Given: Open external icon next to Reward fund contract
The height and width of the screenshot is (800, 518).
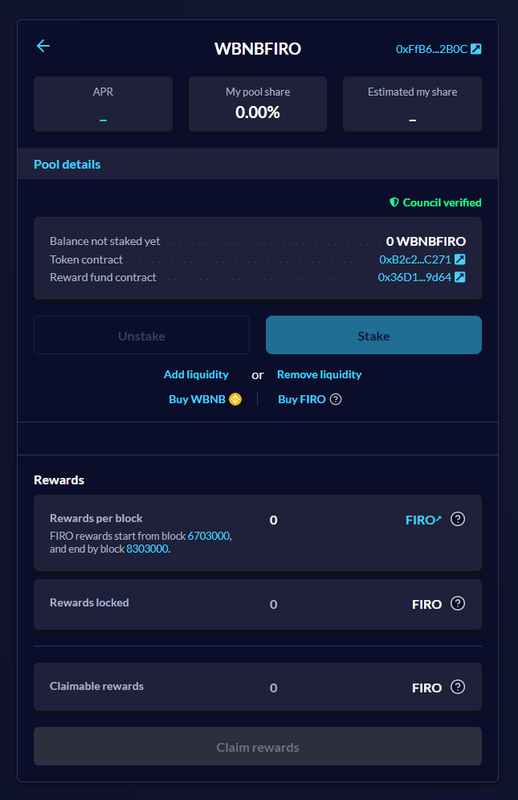Looking at the screenshot, I should (460, 277).
